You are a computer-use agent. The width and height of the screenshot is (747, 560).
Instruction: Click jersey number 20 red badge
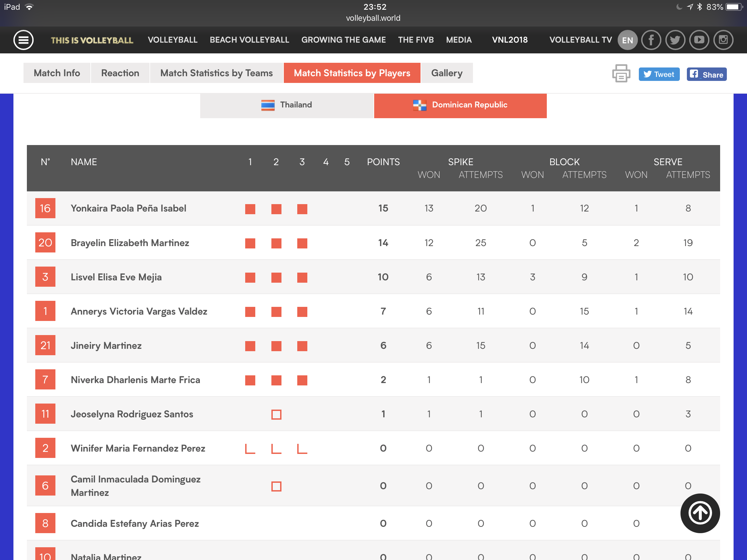click(x=45, y=243)
